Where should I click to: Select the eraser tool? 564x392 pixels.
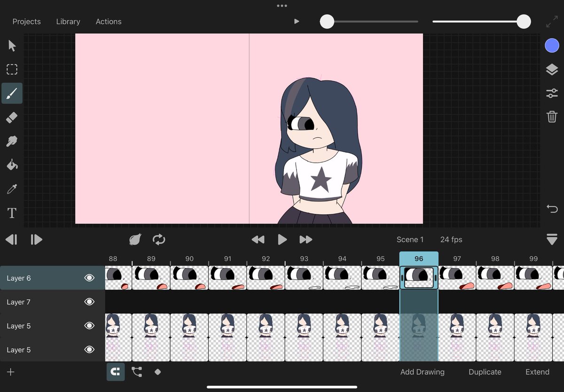point(12,118)
